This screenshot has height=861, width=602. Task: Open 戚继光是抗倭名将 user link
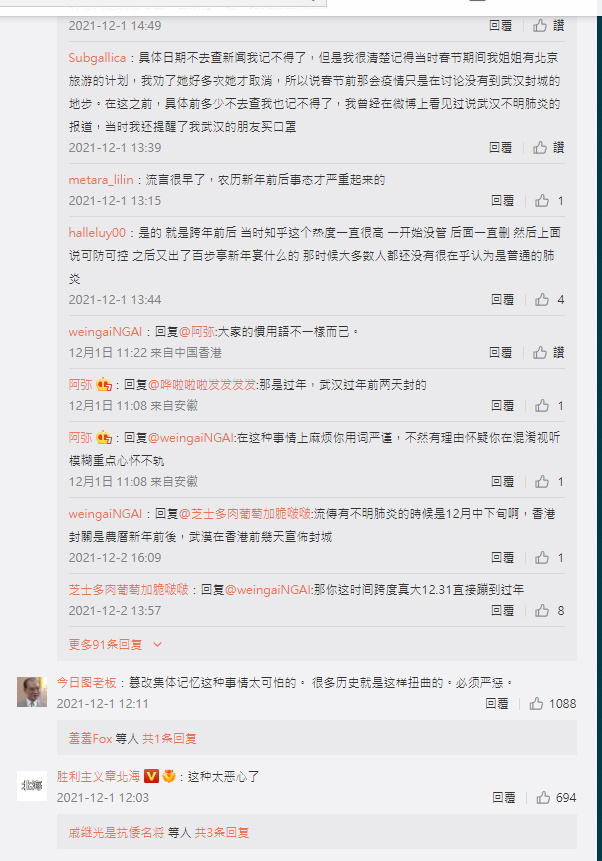tap(116, 832)
